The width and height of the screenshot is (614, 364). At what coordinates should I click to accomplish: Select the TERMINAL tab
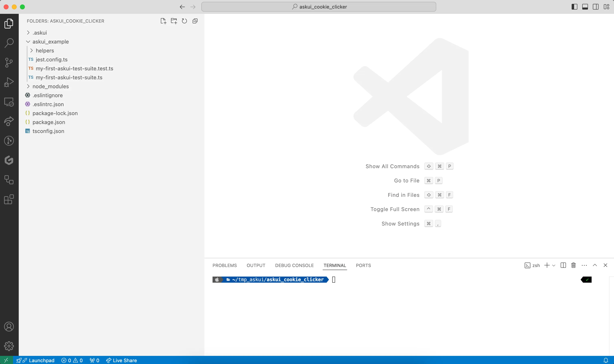335,265
